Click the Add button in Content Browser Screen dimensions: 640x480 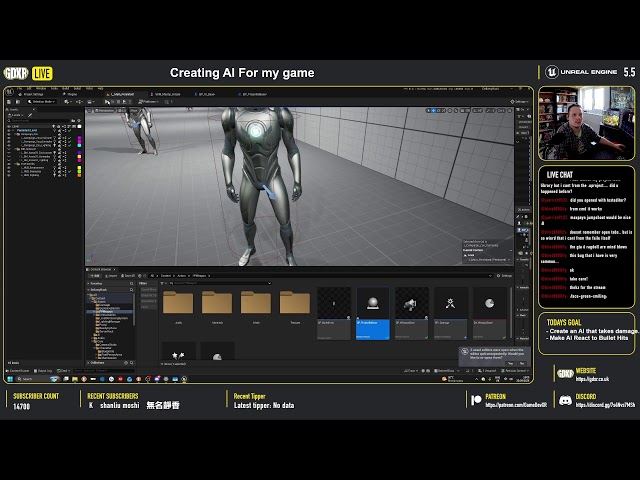(95, 276)
